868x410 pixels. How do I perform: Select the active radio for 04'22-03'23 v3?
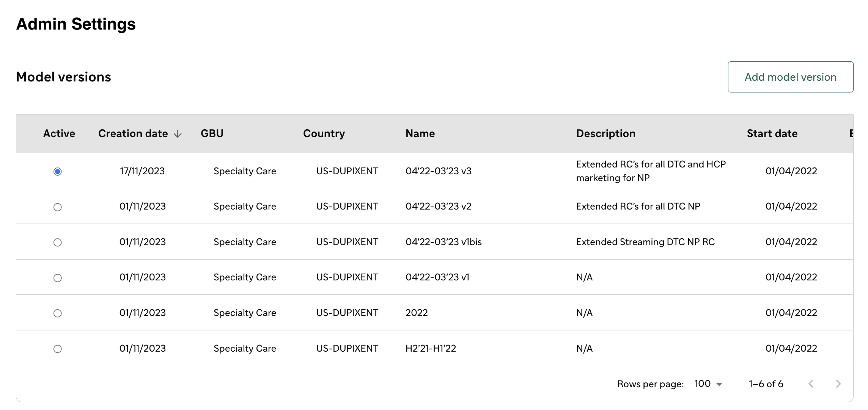[x=58, y=172]
